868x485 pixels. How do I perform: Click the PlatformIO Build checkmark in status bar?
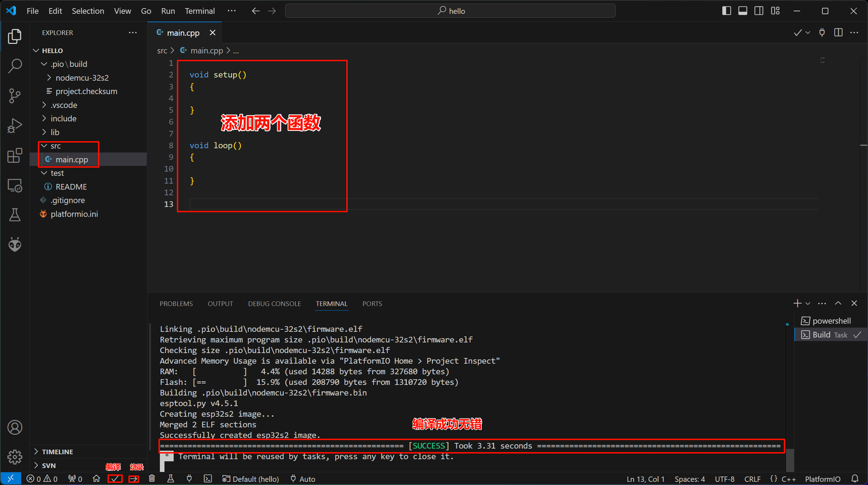(115, 479)
